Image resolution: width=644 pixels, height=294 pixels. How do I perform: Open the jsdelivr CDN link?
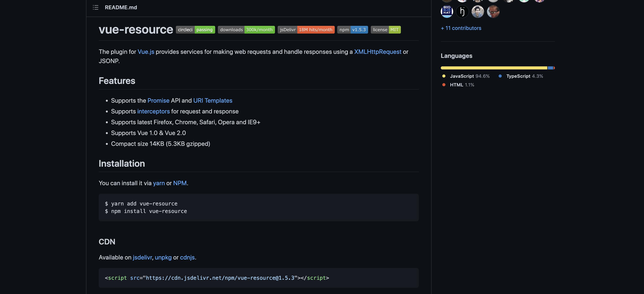click(x=142, y=258)
